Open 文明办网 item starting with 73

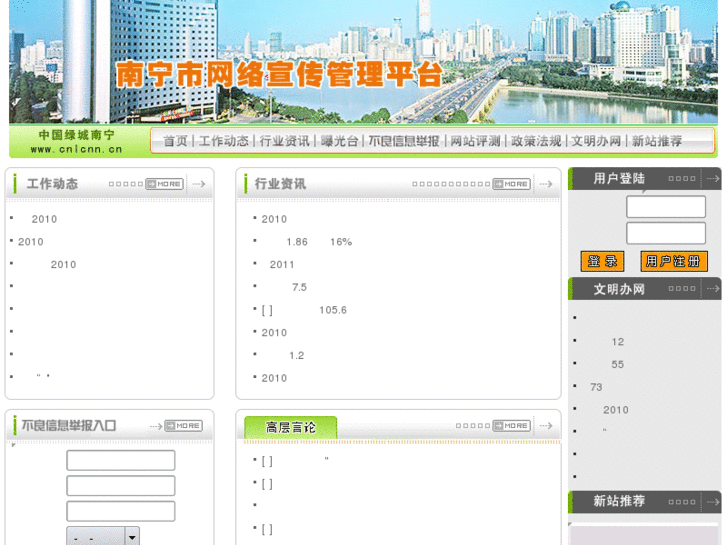(596, 387)
